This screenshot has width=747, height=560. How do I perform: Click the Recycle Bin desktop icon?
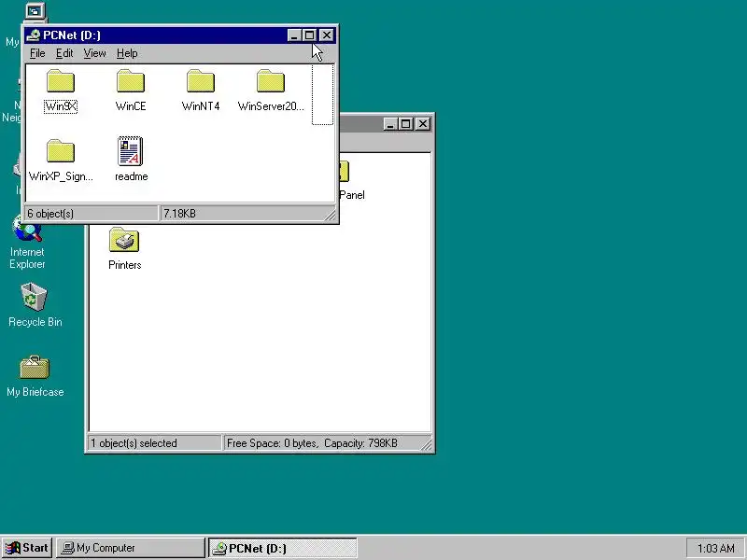(x=35, y=297)
